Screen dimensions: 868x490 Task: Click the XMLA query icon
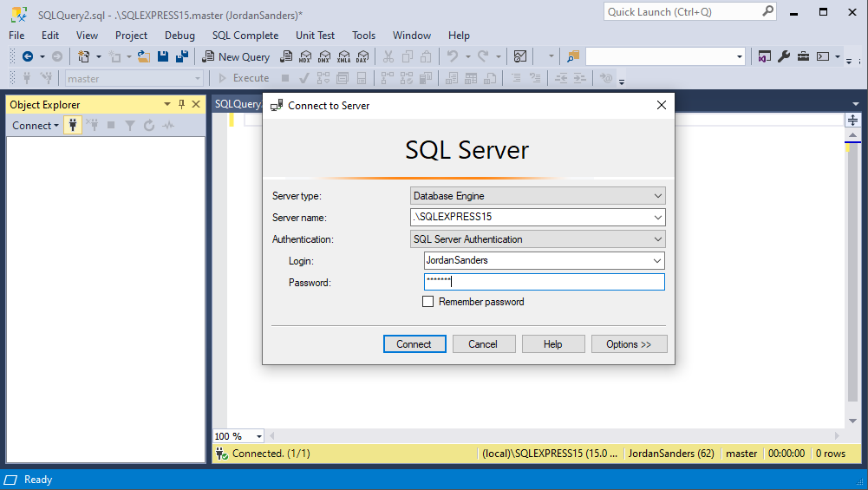click(343, 56)
